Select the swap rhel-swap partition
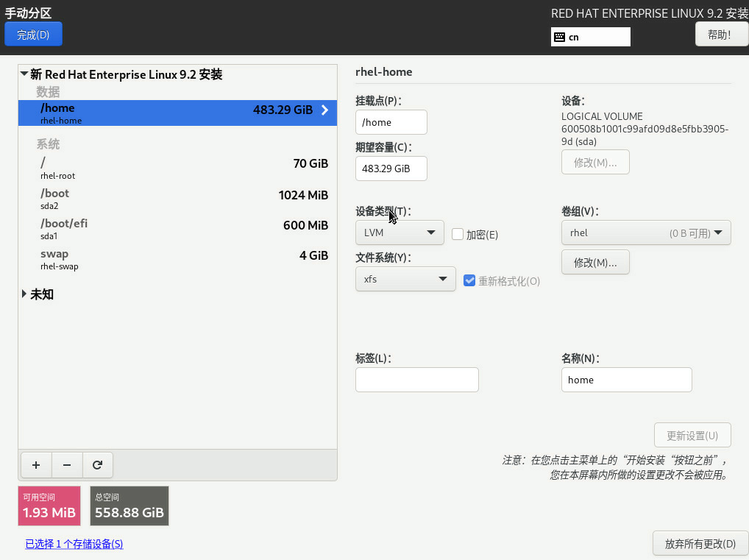The image size is (749, 560). (x=177, y=259)
